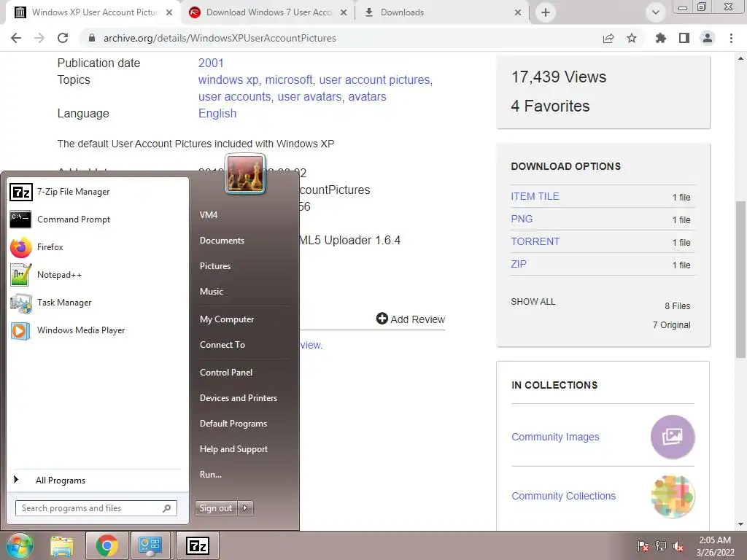Download the TORRENT file
This screenshot has width=747, height=560.
pos(535,241)
